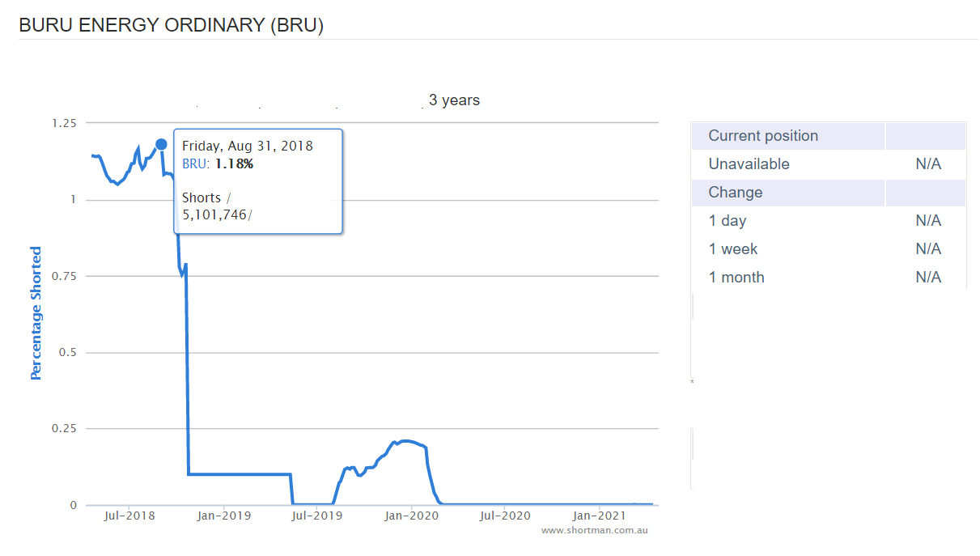Click the "Shorts /" label in tooltip
980x556 pixels.
pyautogui.click(x=206, y=197)
